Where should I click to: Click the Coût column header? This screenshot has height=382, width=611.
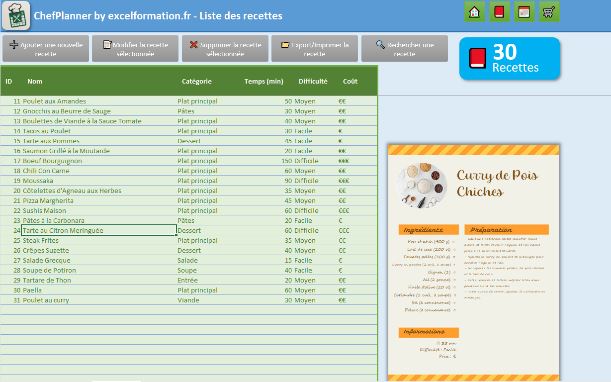click(350, 81)
